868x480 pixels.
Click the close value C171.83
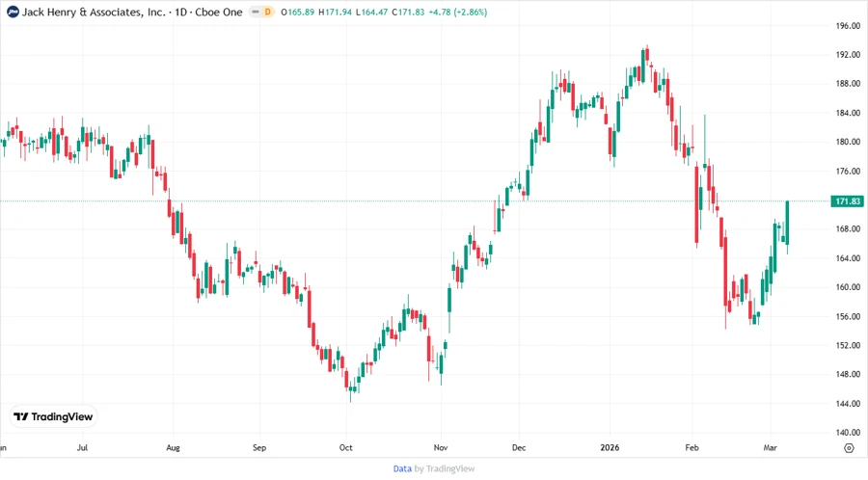(408, 13)
